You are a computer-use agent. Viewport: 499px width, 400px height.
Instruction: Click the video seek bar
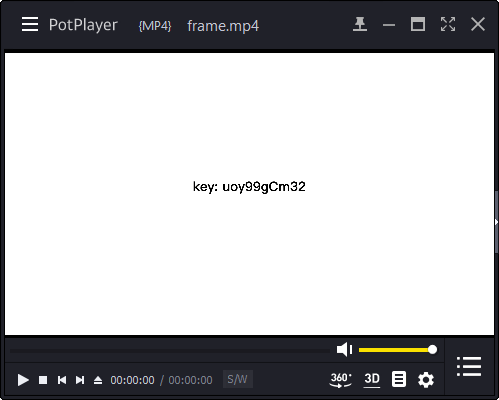coord(170,351)
